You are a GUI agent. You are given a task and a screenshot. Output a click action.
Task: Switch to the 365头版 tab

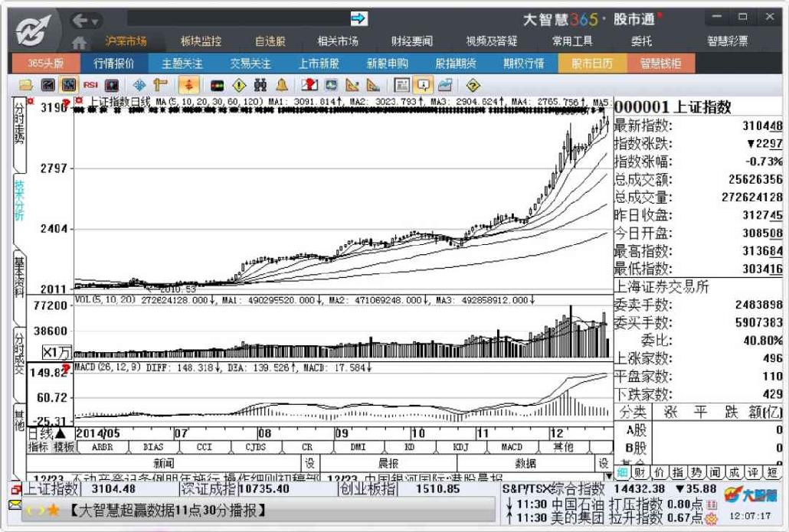[46, 64]
